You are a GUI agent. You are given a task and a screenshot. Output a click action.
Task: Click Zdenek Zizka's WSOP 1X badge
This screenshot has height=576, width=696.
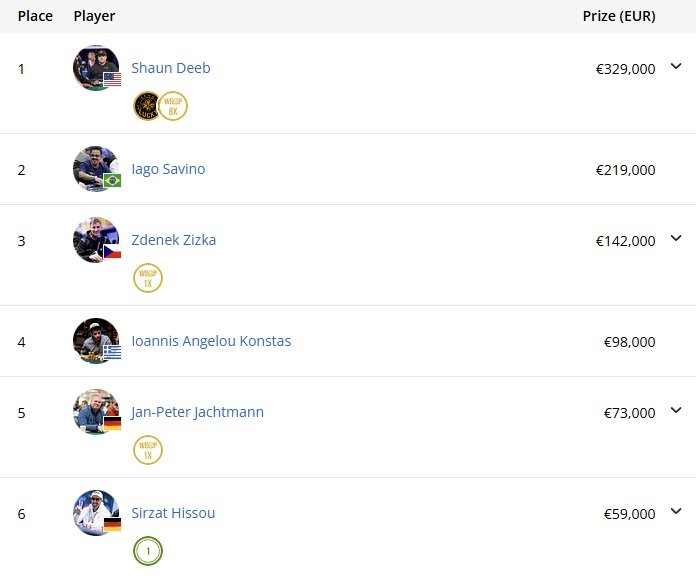pyautogui.click(x=148, y=278)
